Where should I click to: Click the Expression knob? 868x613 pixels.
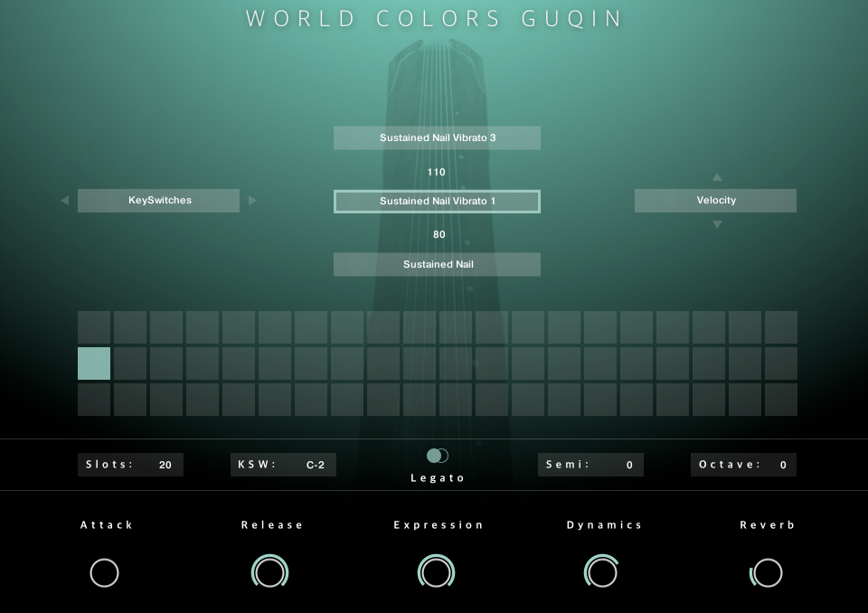(x=436, y=572)
